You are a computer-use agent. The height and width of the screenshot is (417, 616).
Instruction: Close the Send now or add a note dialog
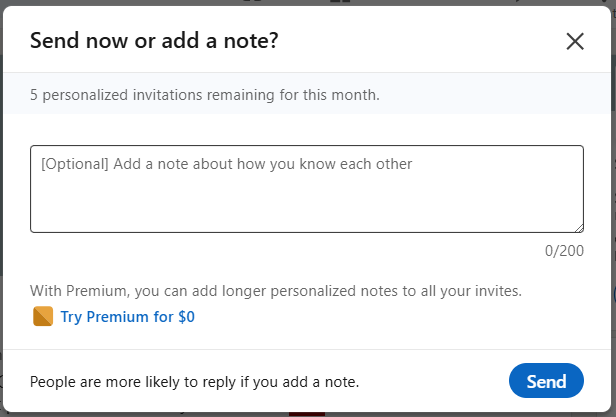click(575, 41)
